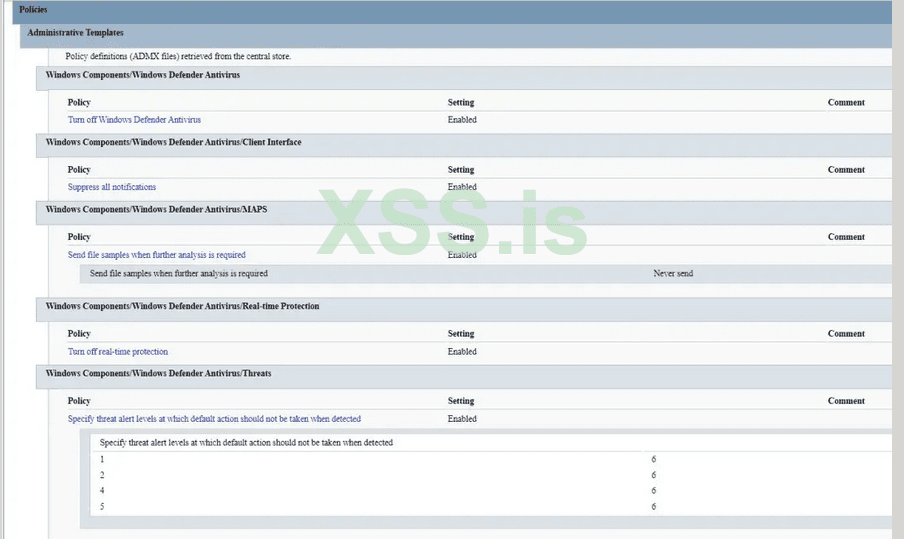
Task: Collapse Windows Components/Windows Defender Antivirus section
Action: pyautogui.click(x=464, y=78)
